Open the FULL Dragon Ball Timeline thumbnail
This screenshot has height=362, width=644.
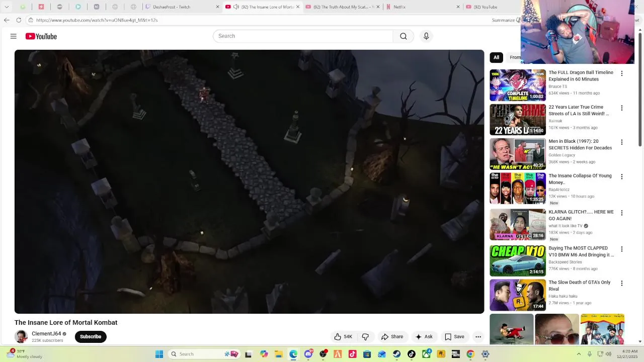518,85
